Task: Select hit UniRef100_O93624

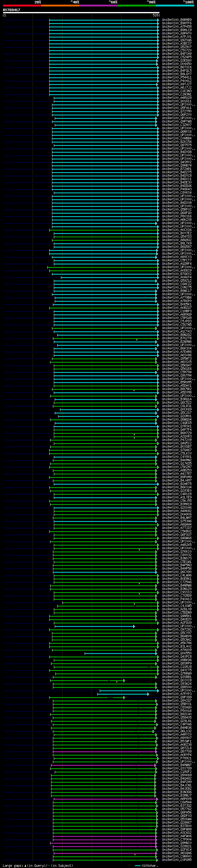Action: tap(177, 684)
